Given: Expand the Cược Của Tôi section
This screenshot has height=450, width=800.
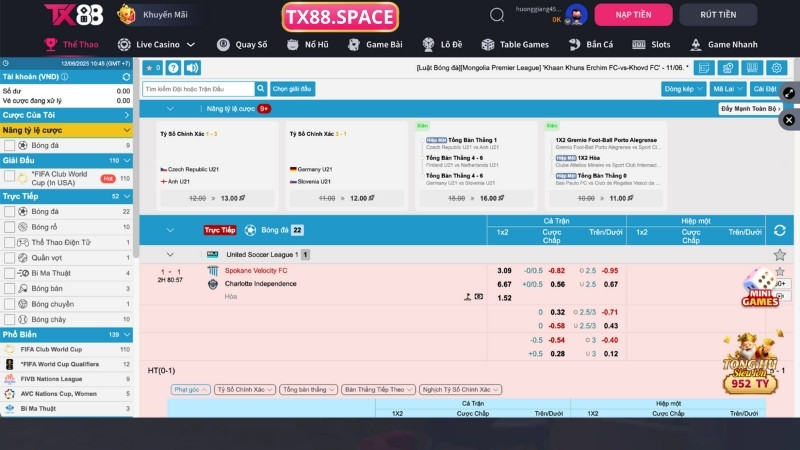Looking at the screenshot, I should 66,115.
